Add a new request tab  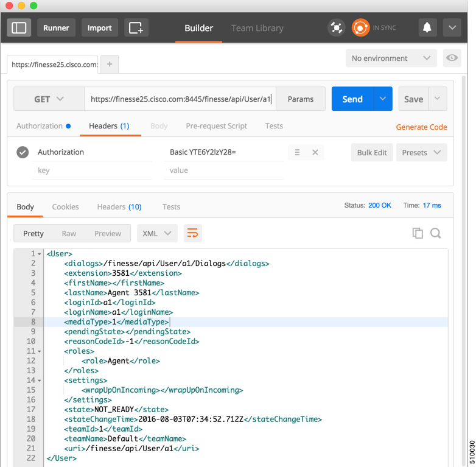point(110,64)
